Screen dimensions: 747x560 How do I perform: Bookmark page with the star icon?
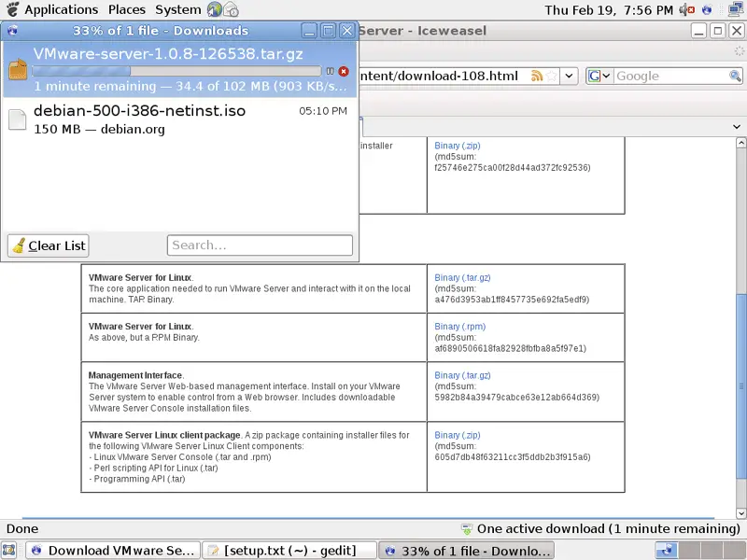pos(552,76)
